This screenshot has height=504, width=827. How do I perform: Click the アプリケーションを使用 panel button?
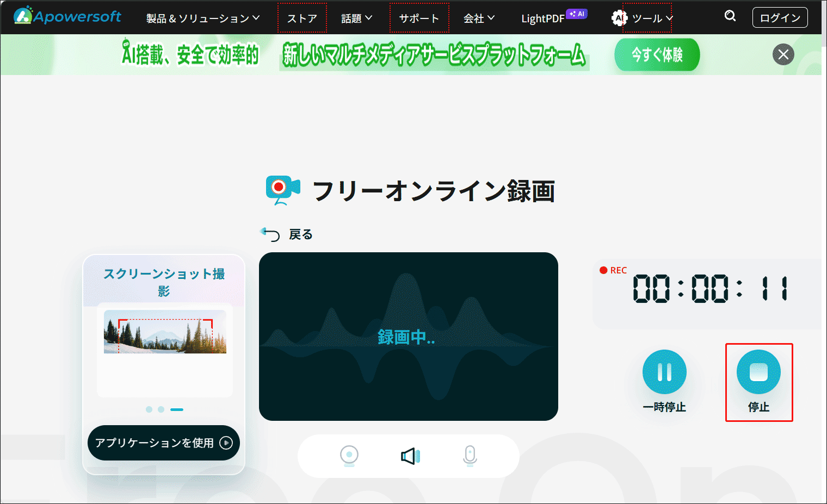click(163, 443)
